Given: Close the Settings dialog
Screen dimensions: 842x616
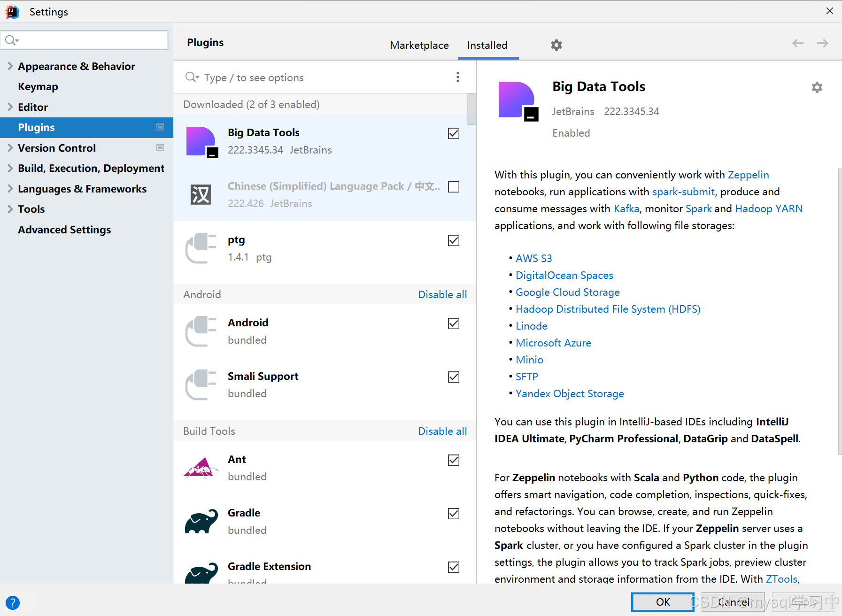Looking at the screenshot, I should 830,11.
